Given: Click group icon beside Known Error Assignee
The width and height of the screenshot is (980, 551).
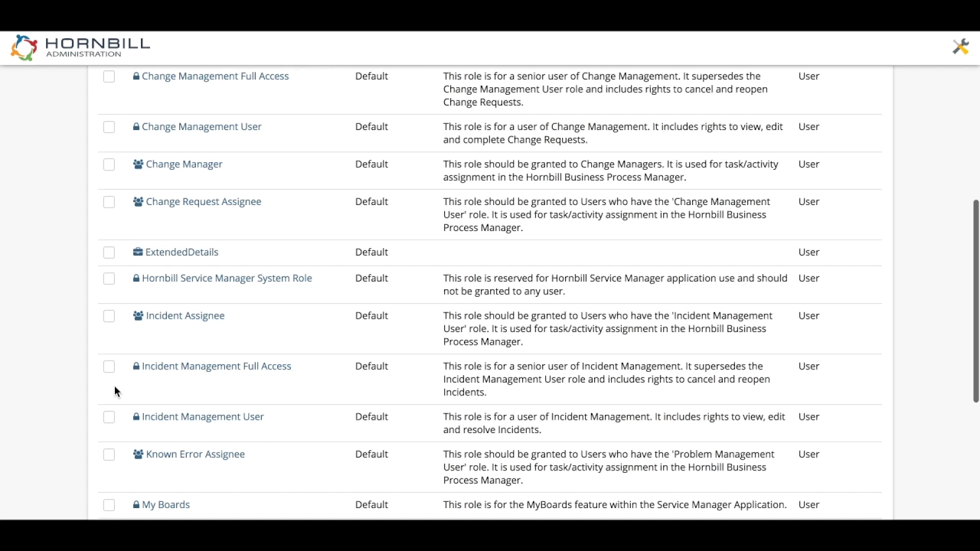Looking at the screenshot, I should coord(139,455).
